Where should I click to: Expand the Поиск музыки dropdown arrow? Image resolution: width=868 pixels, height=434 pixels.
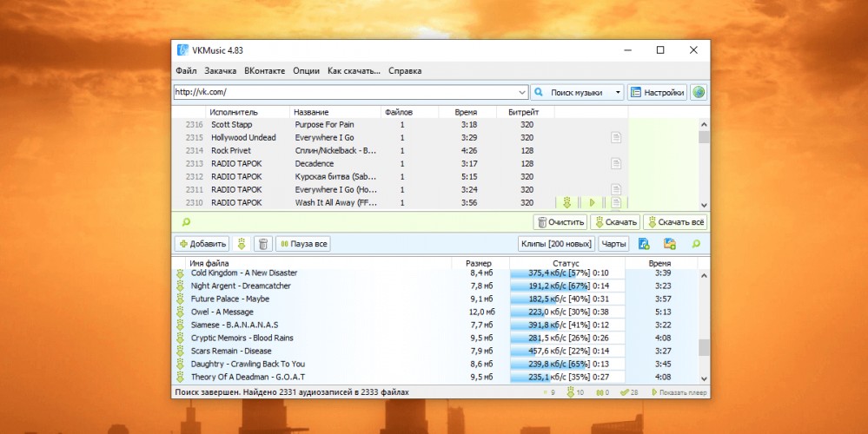[618, 92]
